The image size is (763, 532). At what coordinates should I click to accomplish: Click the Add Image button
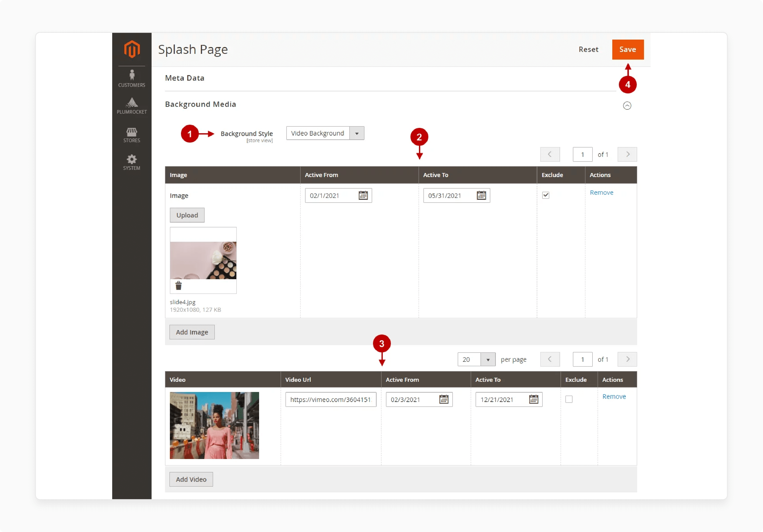click(x=192, y=332)
